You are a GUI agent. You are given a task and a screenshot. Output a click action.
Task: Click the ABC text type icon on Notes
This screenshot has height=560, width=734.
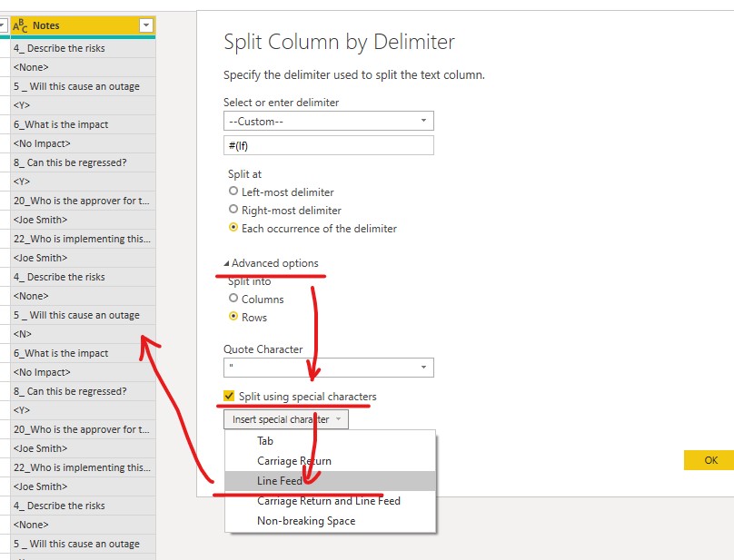(20, 25)
